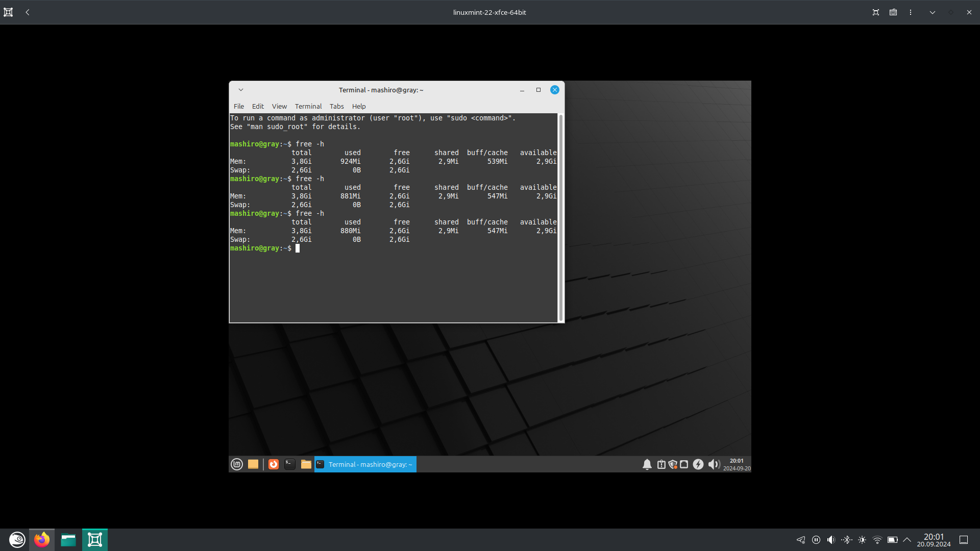Expand the hidden system tray icons arrow
This screenshot has height=551, width=980.
[907, 540]
